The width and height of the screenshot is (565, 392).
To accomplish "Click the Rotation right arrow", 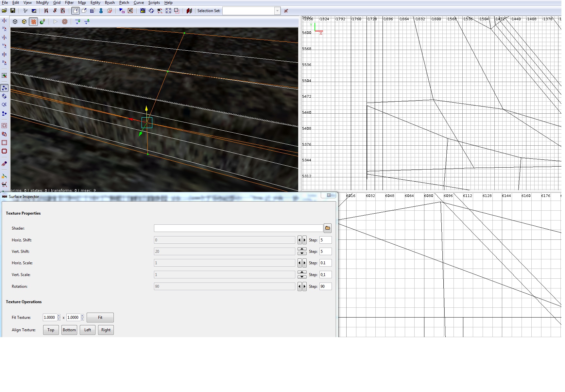I will [304, 286].
